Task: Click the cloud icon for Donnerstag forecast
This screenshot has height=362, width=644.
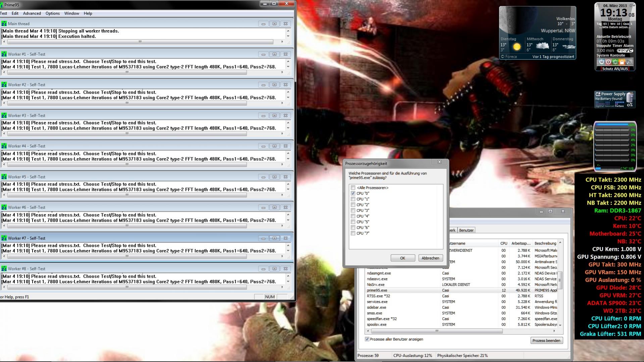Action: point(568,47)
